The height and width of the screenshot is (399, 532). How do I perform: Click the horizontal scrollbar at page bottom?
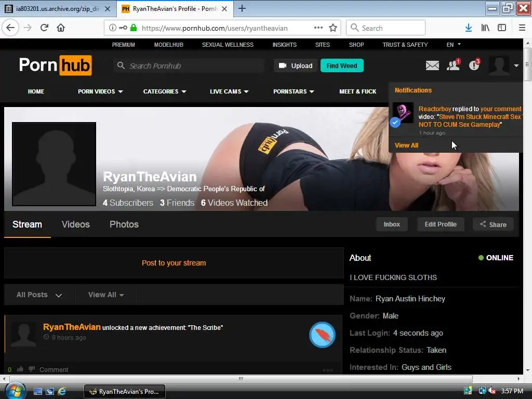click(x=241, y=379)
